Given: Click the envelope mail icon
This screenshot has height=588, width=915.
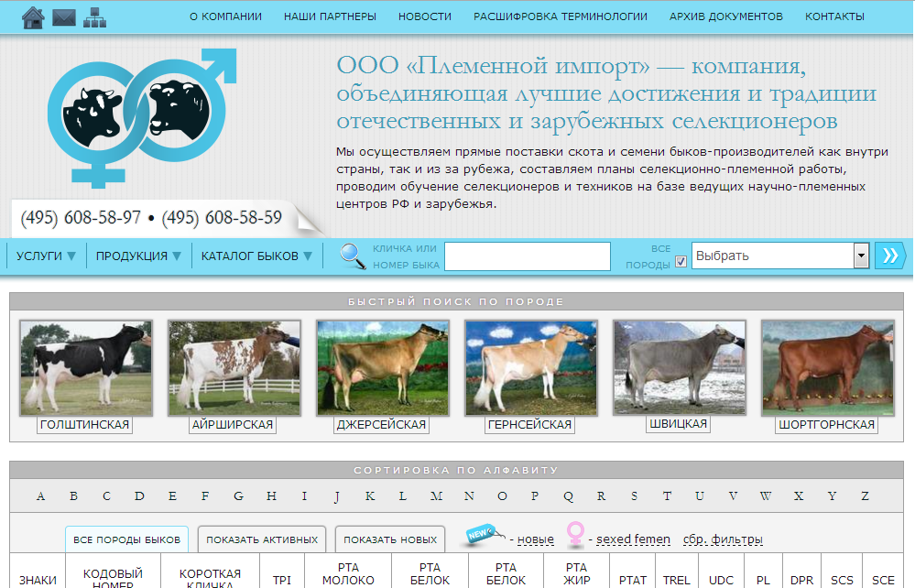Looking at the screenshot, I should coord(64,18).
